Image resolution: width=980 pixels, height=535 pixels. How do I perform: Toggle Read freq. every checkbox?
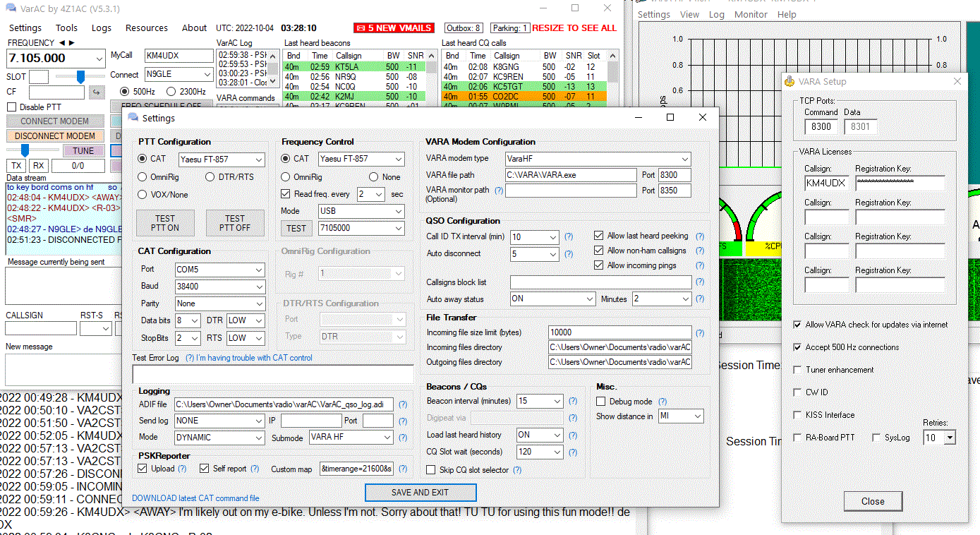coord(286,194)
